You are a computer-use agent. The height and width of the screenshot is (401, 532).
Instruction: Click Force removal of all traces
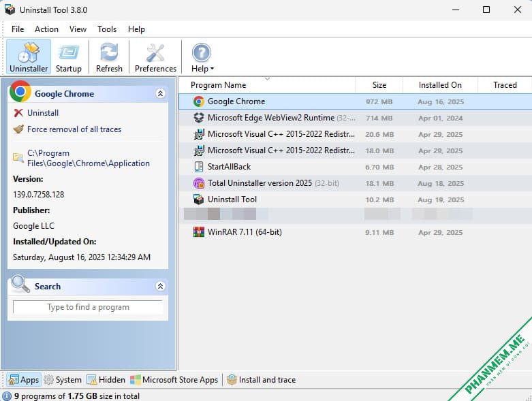(x=74, y=129)
